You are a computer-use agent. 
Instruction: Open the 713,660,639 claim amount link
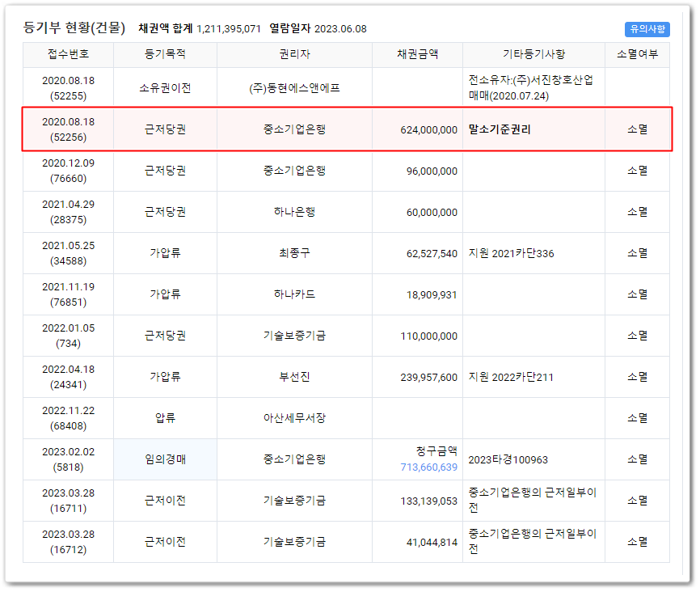tap(428, 467)
